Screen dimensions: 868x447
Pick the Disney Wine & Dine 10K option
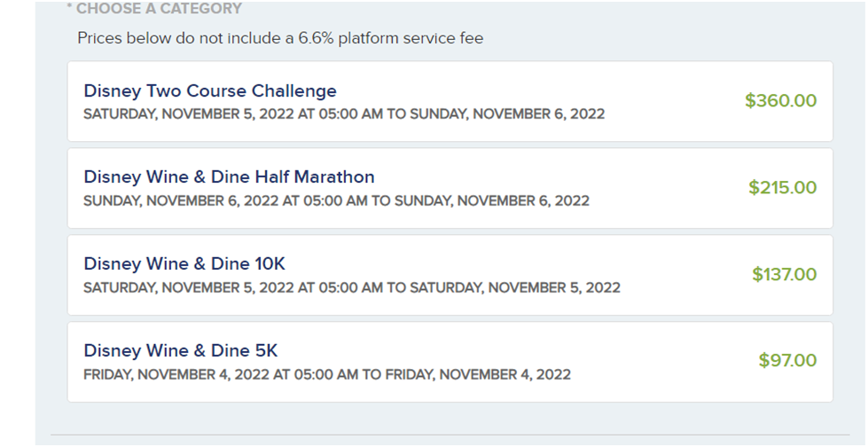click(x=184, y=263)
